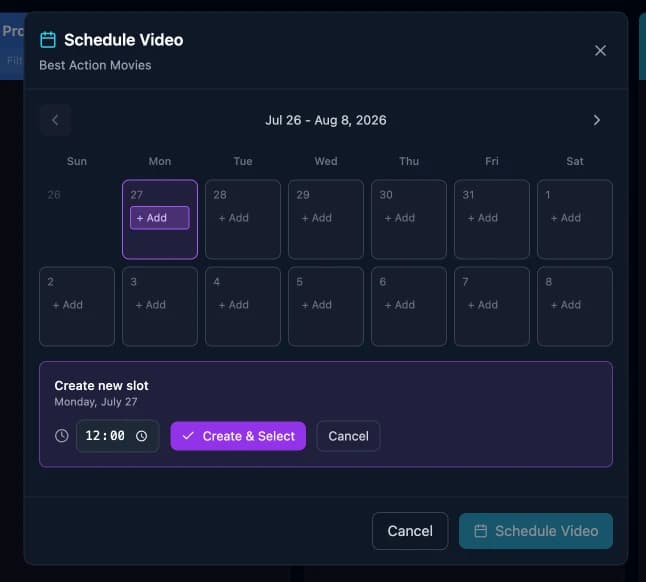The width and height of the screenshot is (646, 582).
Task: Add a slot on Monday 27
Action: coord(160,217)
